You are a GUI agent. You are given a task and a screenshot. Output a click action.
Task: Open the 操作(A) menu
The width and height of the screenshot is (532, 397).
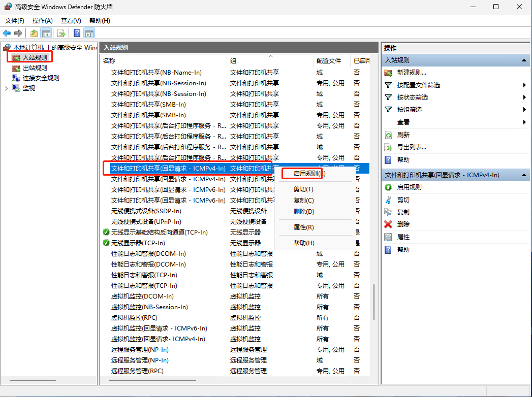pyautogui.click(x=42, y=21)
